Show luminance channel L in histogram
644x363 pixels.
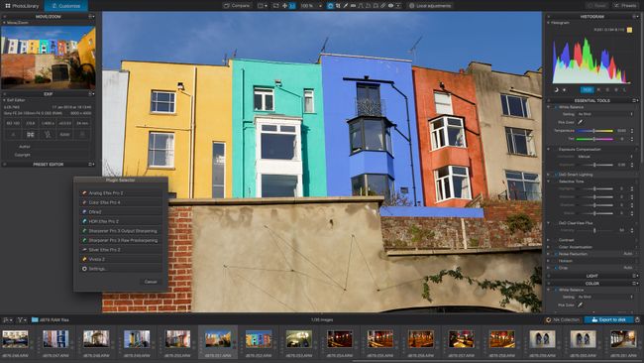[625, 89]
